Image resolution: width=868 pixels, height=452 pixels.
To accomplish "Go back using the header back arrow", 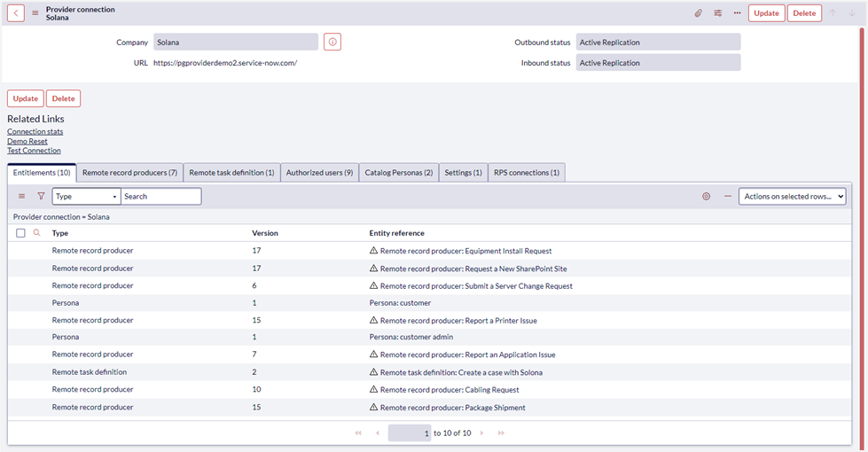I will 16,13.
